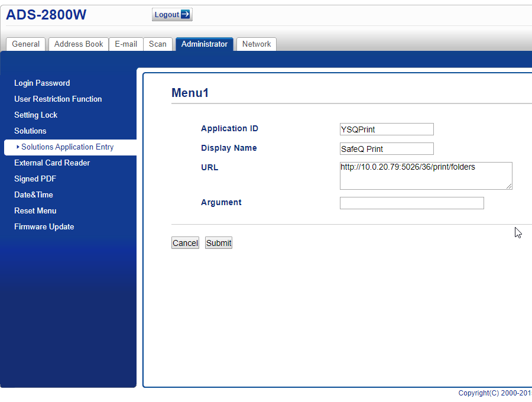Select the Administrator tab
This screenshot has height=402, width=532.
[205, 44]
